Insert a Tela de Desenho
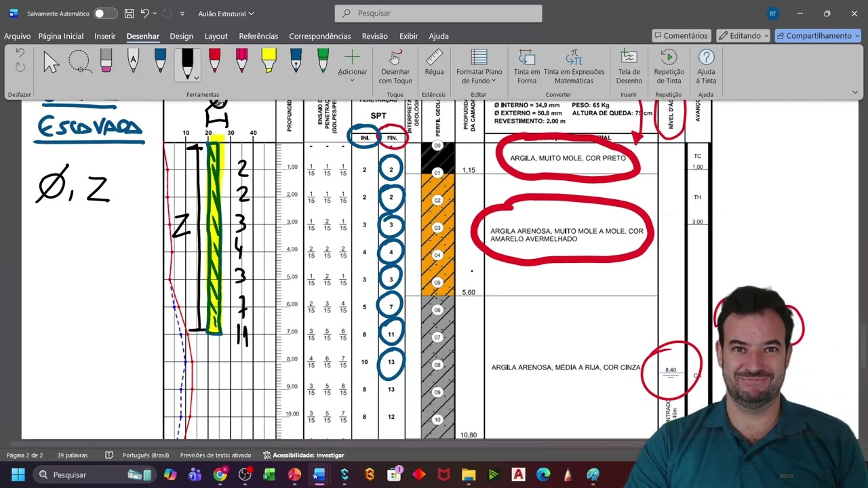Screen dimensions: 868x488 coord(629,66)
